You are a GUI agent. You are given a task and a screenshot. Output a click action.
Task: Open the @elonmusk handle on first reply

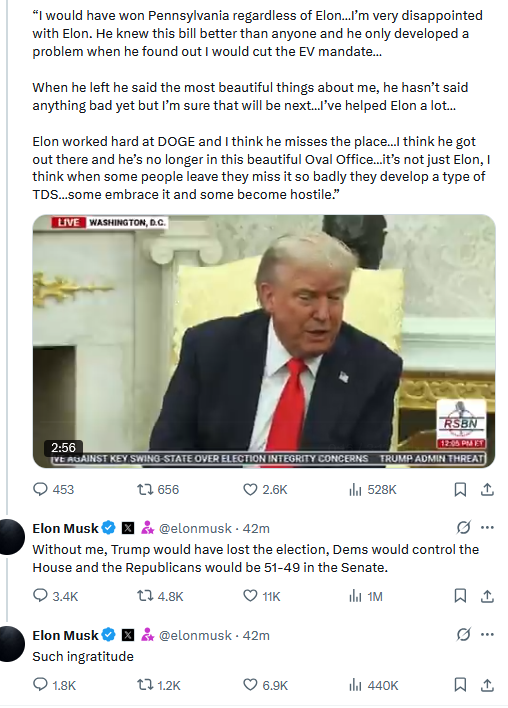point(195,528)
